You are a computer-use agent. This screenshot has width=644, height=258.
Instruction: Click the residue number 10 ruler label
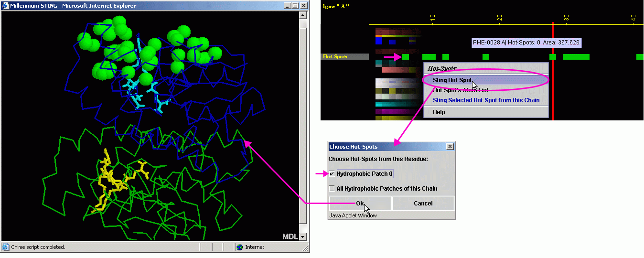[433, 17]
